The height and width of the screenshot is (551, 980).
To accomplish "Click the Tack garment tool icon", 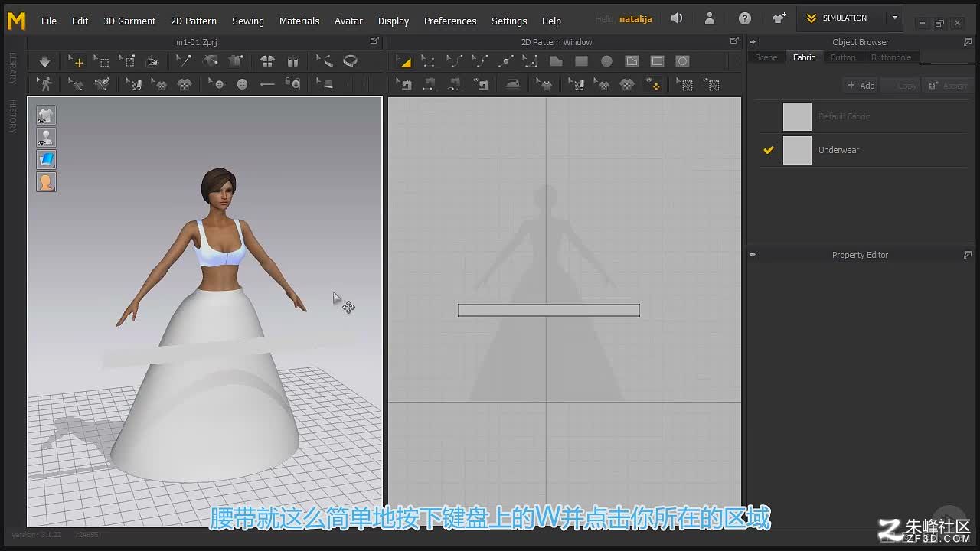I will (235, 62).
